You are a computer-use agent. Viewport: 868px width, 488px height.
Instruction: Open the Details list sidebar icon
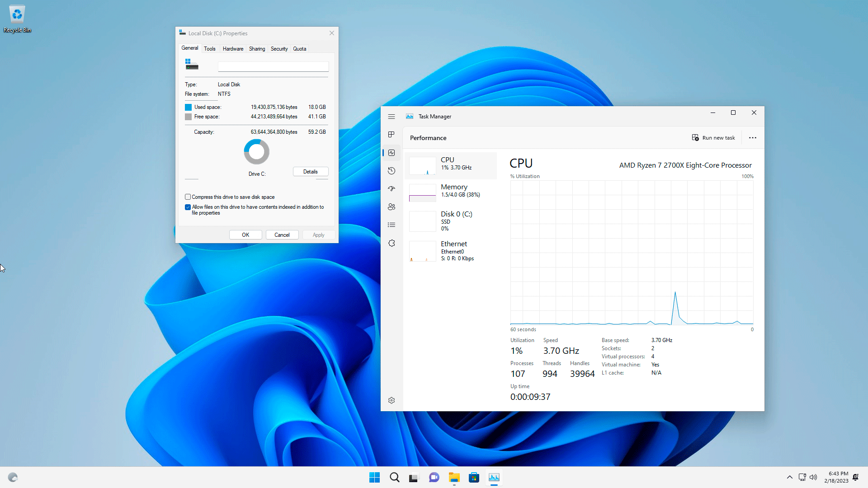click(x=392, y=225)
